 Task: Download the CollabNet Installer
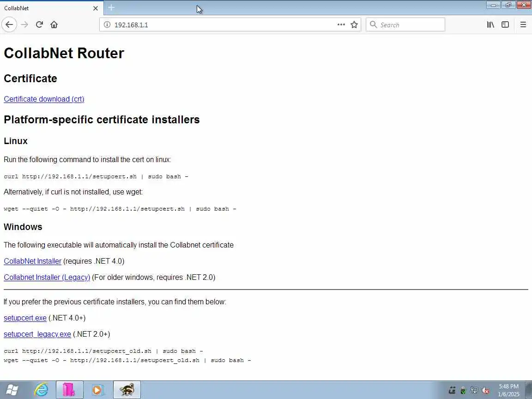pos(33,261)
